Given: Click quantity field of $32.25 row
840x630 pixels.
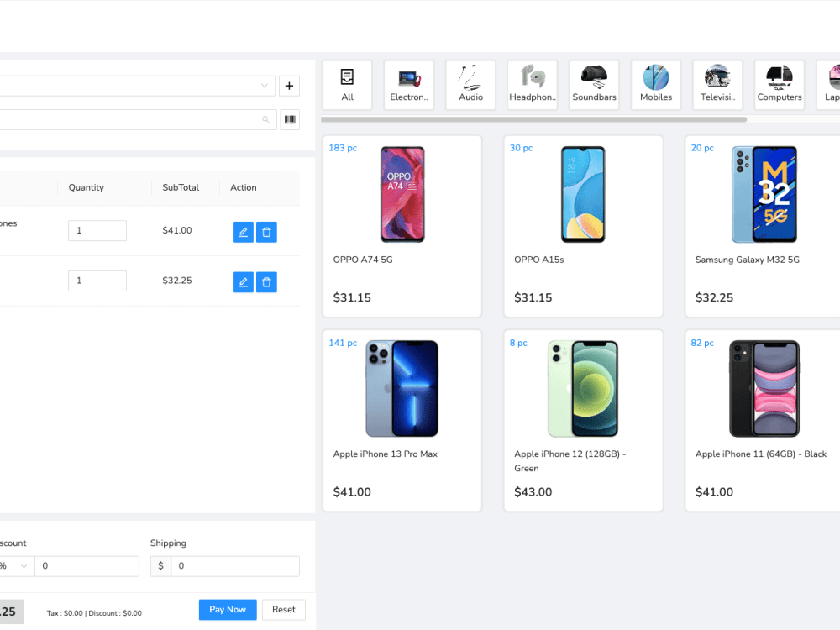Looking at the screenshot, I should [97, 281].
